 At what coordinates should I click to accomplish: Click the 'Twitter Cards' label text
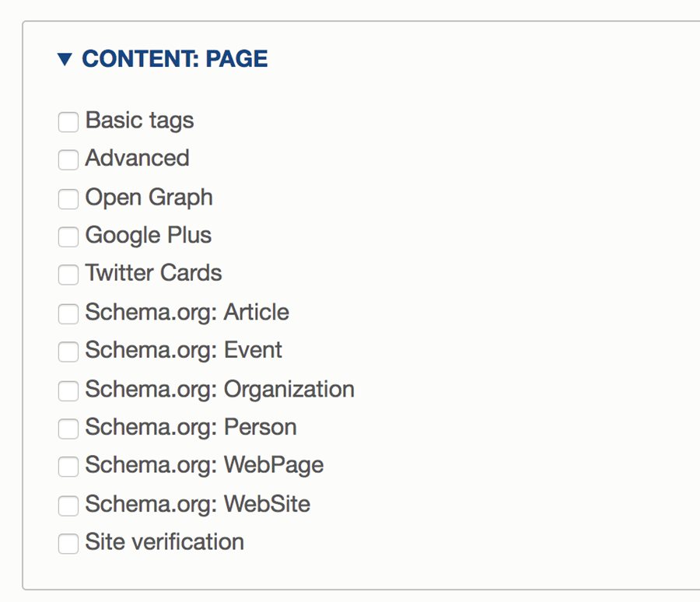pos(153,274)
